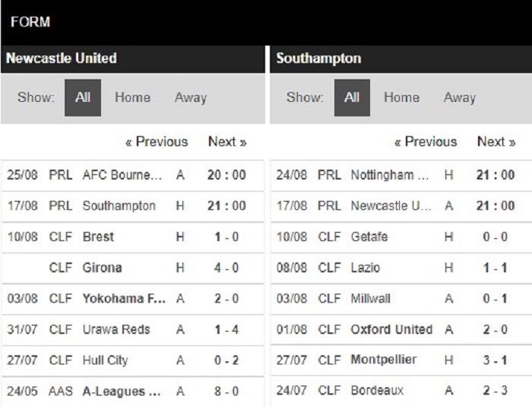Open the AFC Bournemouth fixture row

[133, 175]
